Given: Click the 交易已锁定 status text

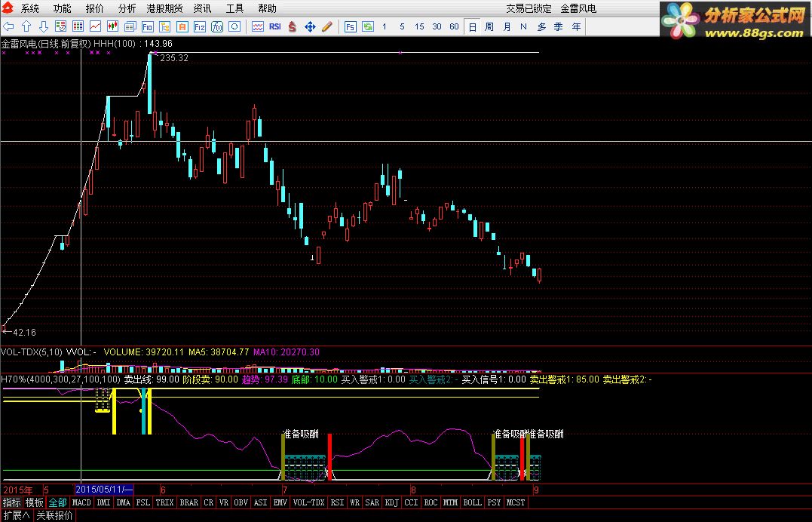Looking at the screenshot, I should click(x=529, y=8).
